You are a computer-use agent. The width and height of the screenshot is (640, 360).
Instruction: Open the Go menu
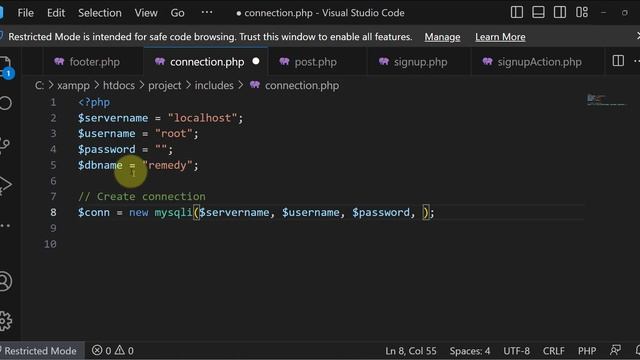click(x=178, y=13)
